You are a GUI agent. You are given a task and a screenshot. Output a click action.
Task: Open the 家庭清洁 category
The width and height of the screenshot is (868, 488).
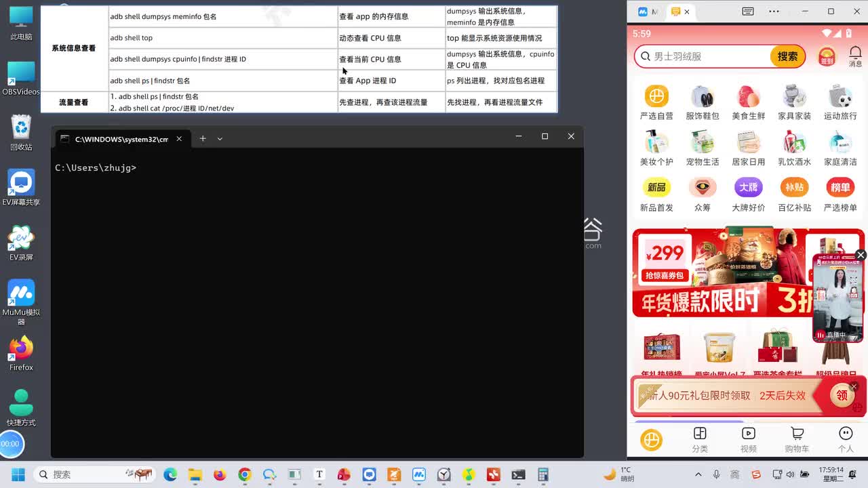[x=840, y=142]
